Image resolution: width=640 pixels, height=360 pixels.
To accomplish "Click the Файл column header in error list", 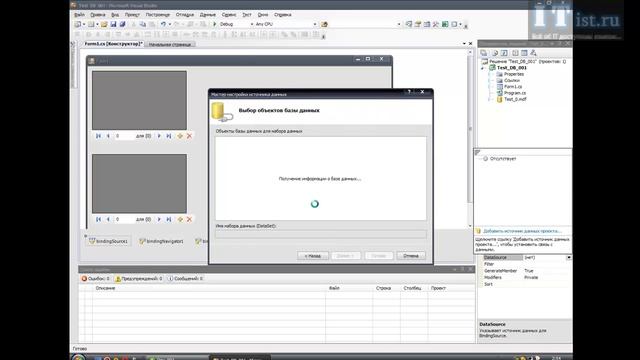I will point(349,288).
